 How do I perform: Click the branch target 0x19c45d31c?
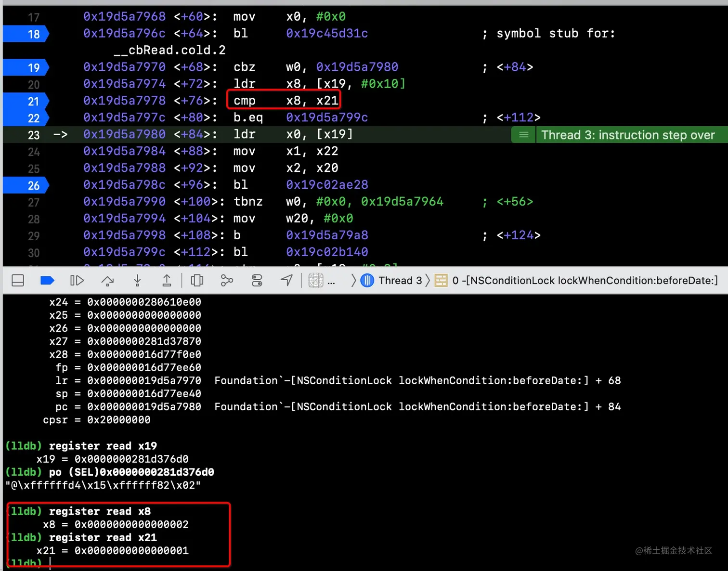click(x=327, y=33)
